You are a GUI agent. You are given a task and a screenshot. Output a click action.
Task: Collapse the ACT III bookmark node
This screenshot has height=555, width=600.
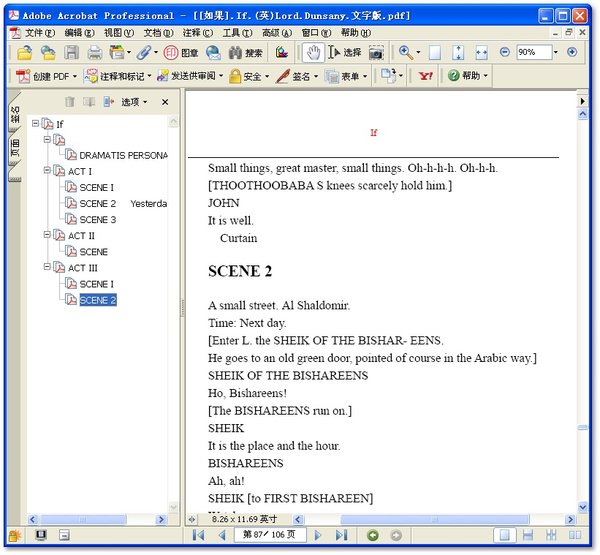48,268
